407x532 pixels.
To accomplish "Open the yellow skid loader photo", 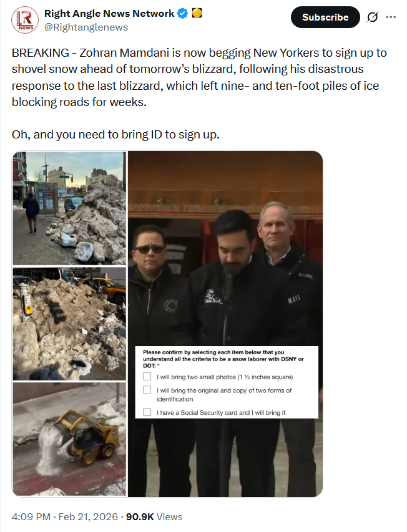I will (69, 439).
